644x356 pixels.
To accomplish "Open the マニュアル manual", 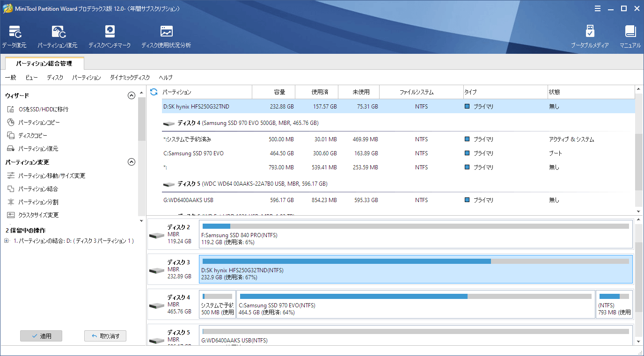I will [x=630, y=36].
